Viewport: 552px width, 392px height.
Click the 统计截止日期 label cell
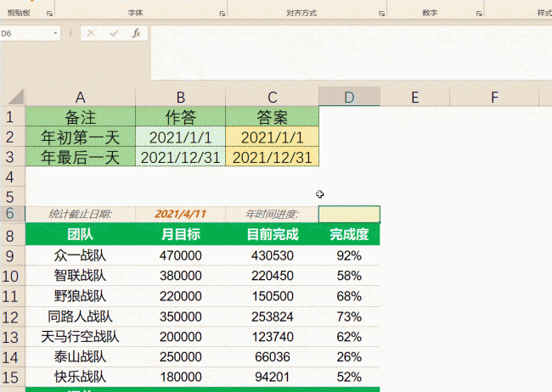(81, 214)
